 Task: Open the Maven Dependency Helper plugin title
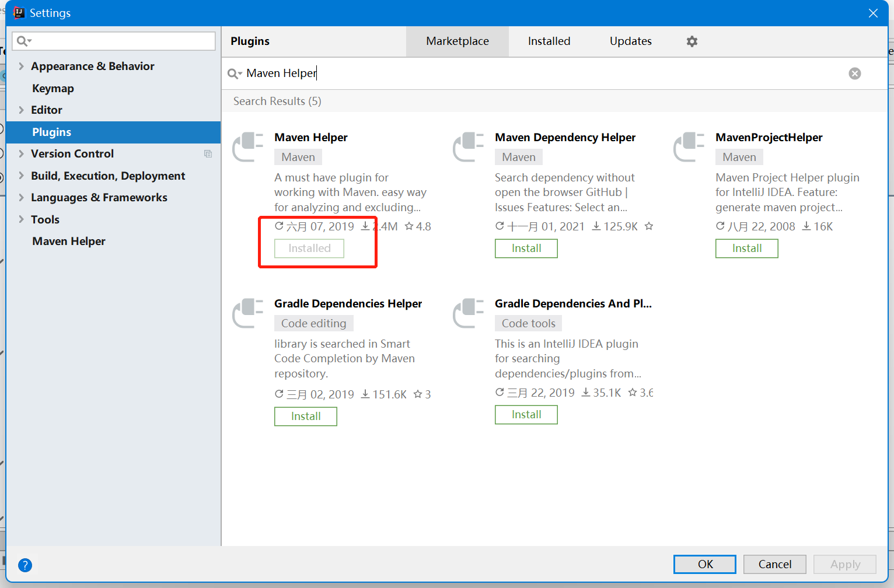pyautogui.click(x=565, y=138)
